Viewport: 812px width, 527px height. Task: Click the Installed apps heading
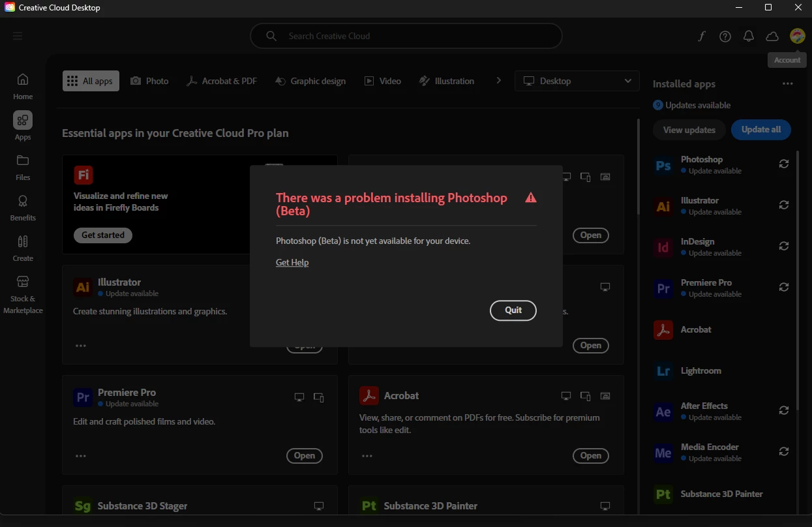[684, 84]
